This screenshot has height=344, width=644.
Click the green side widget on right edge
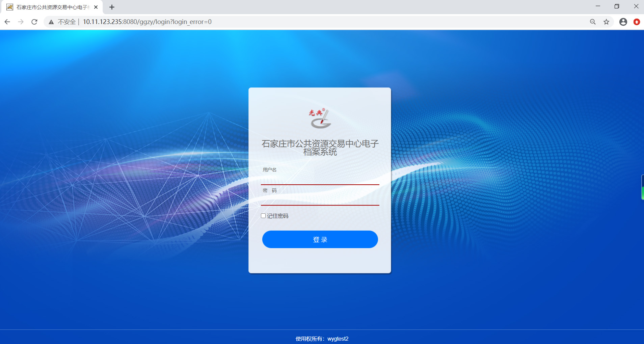click(642, 187)
